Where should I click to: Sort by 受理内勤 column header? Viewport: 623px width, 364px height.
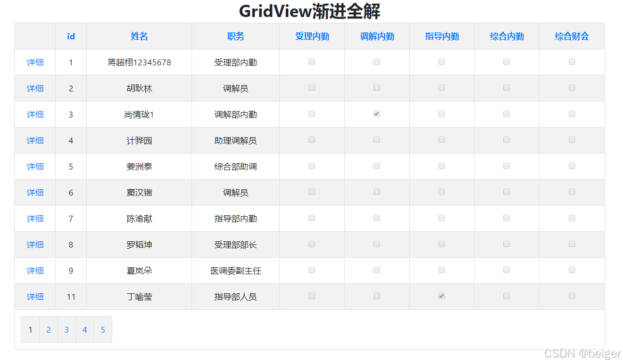pyautogui.click(x=312, y=37)
